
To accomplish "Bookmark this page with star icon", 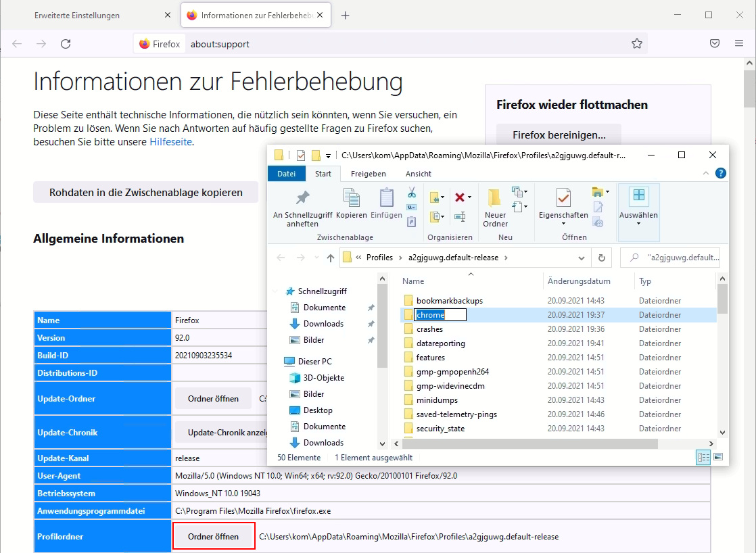I will (636, 44).
